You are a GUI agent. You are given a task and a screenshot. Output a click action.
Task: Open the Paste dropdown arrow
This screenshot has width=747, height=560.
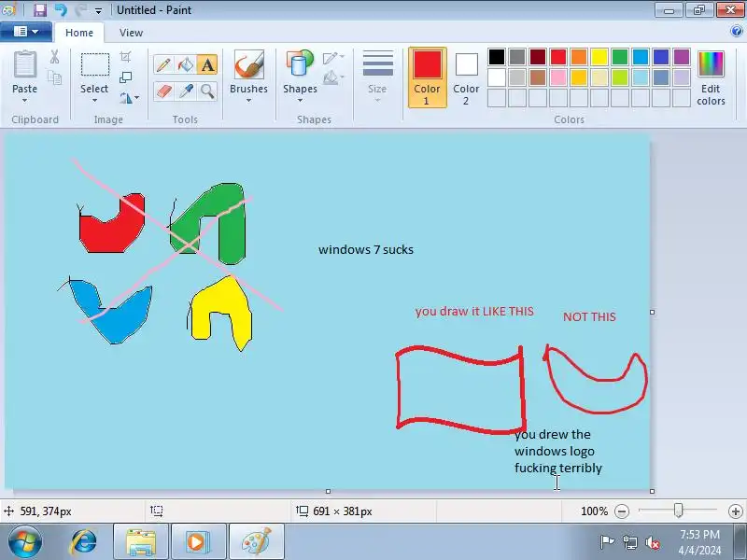click(x=25, y=101)
